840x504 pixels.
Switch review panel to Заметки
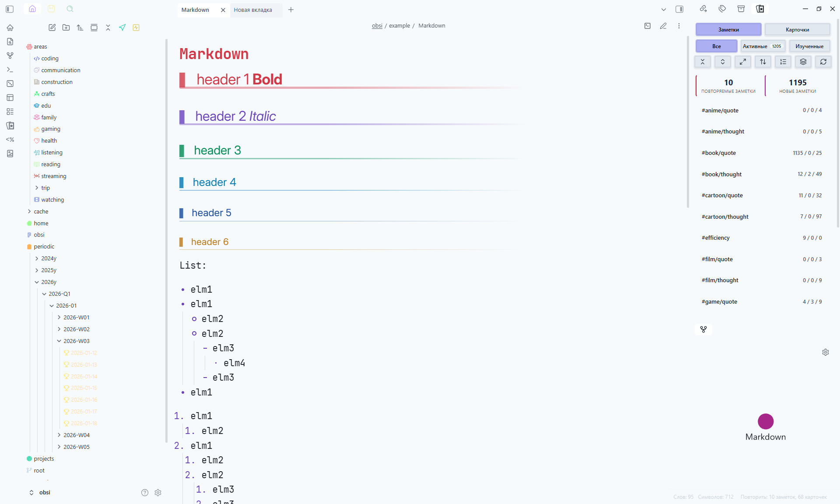(728, 29)
